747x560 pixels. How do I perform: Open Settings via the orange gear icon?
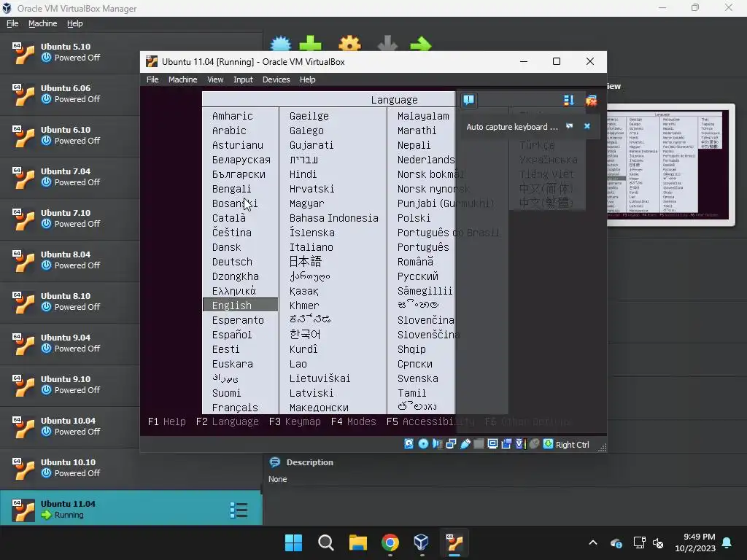tap(349, 43)
